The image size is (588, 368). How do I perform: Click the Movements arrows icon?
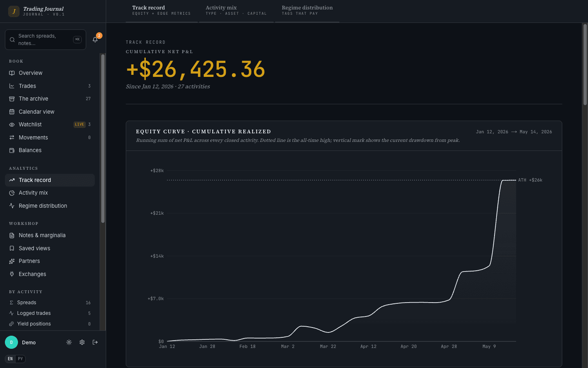(12, 137)
